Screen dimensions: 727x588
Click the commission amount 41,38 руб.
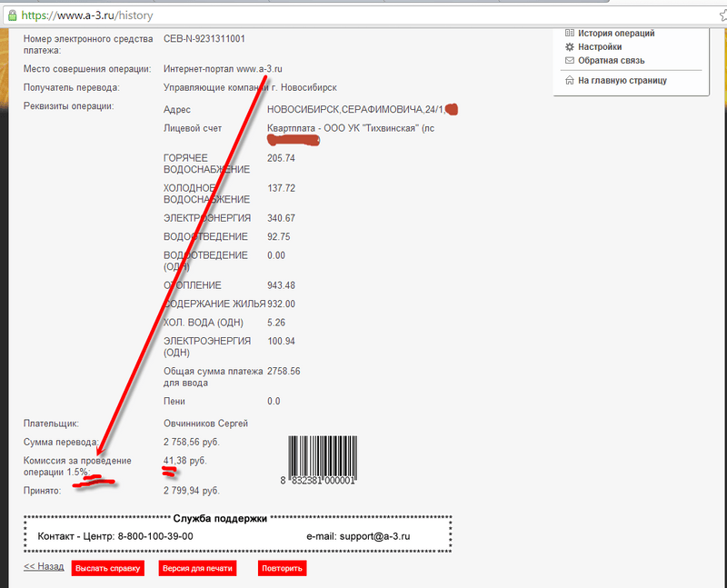pos(185,461)
